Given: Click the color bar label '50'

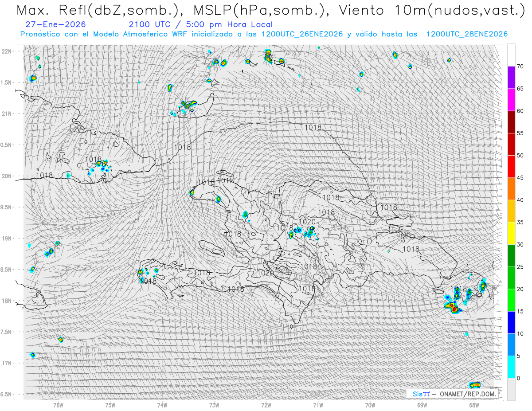Looking at the screenshot, I should [520, 156].
